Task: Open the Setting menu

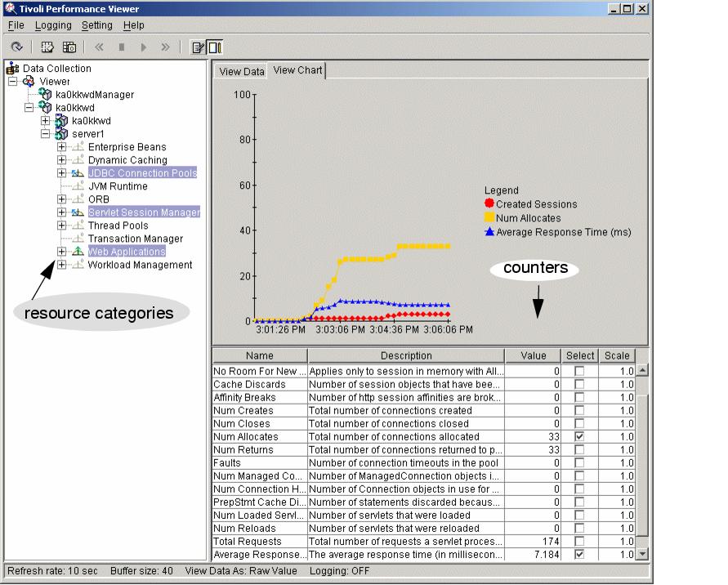Action: [x=96, y=25]
